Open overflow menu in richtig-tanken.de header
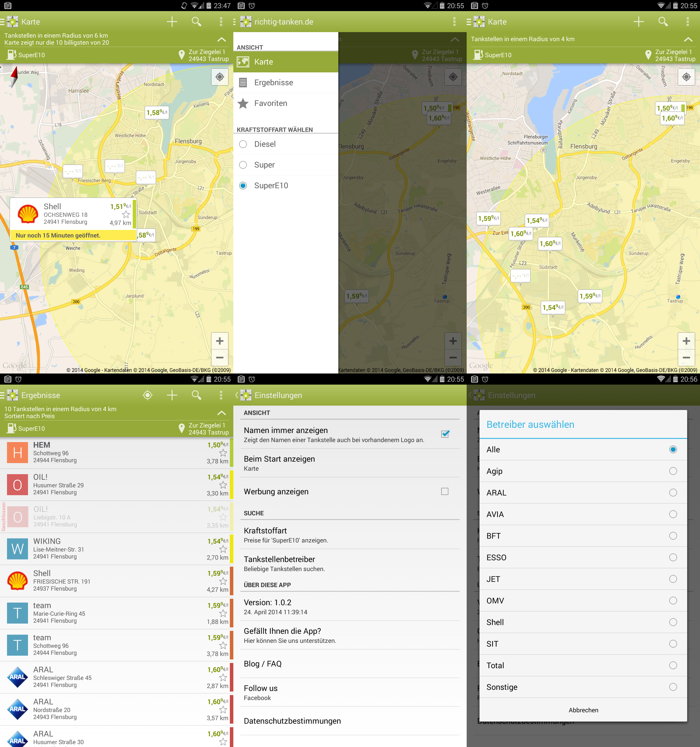This screenshot has width=700, height=747. (454, 22)
